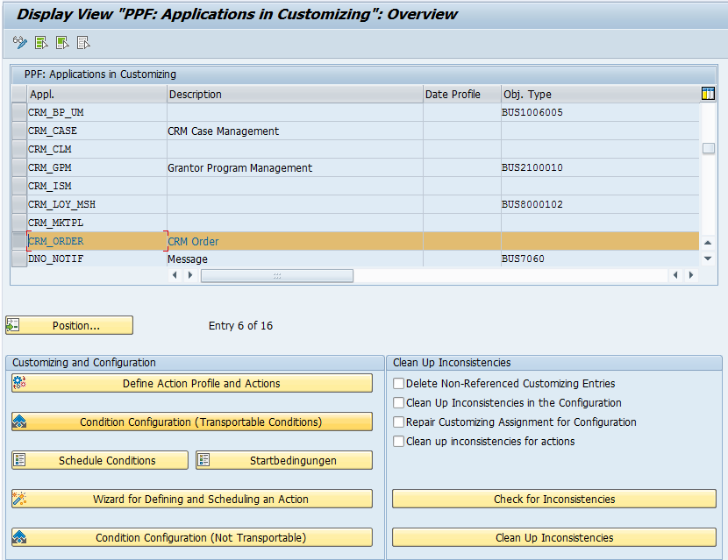
Task: Open table column settings grid icon
Action: pos(709,94)
